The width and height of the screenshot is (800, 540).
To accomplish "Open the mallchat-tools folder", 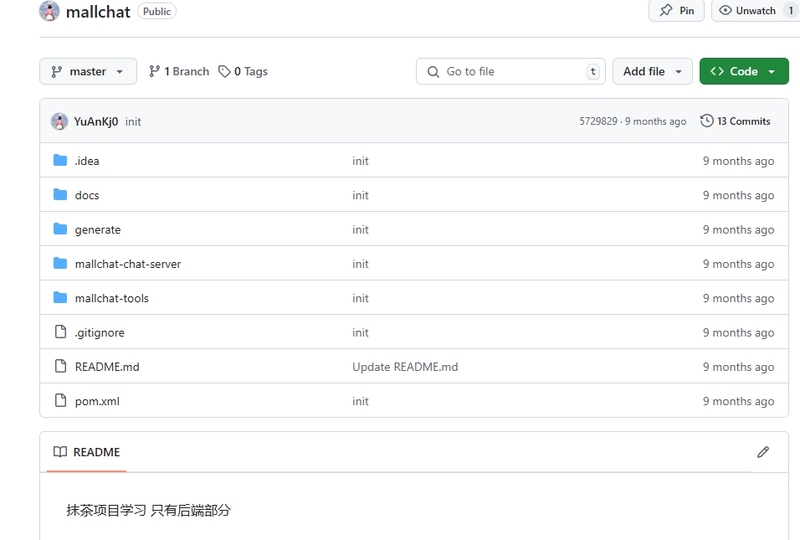I will (112, 298).
